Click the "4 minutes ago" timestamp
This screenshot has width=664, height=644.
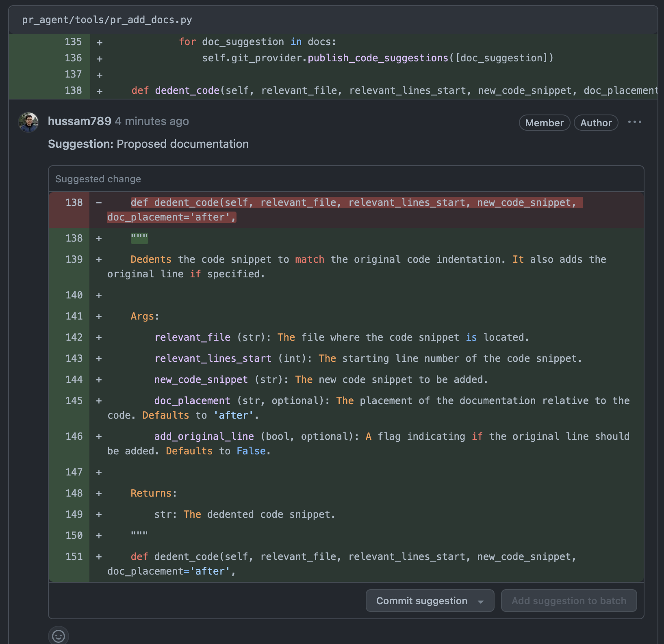[x=152, y=121]
